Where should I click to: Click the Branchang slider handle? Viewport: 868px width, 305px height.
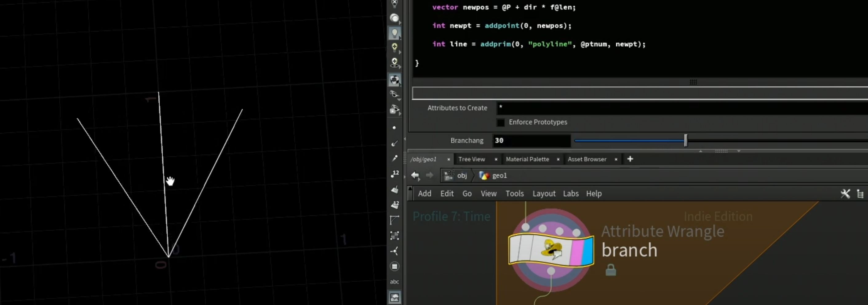click(685, 140)
